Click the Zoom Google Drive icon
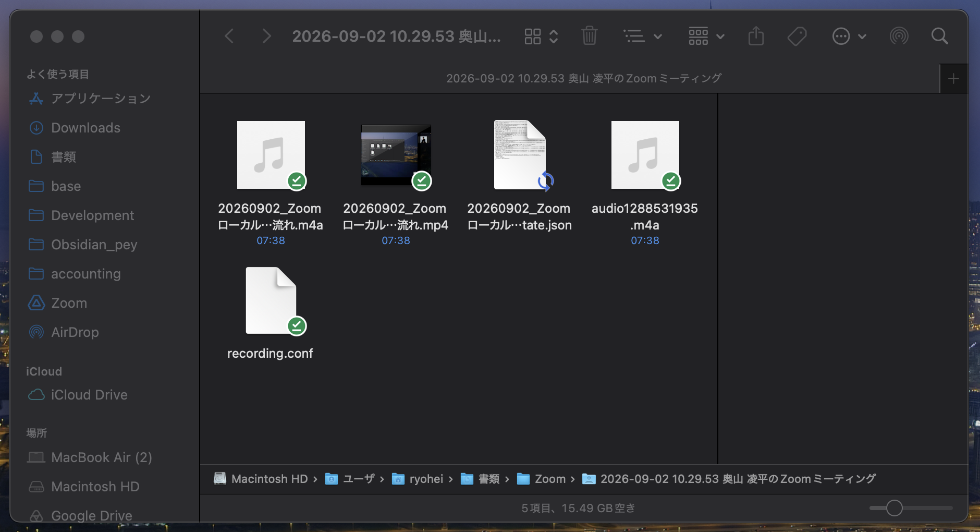The height and width of the screenshot is (532, 980). (36, 303)
